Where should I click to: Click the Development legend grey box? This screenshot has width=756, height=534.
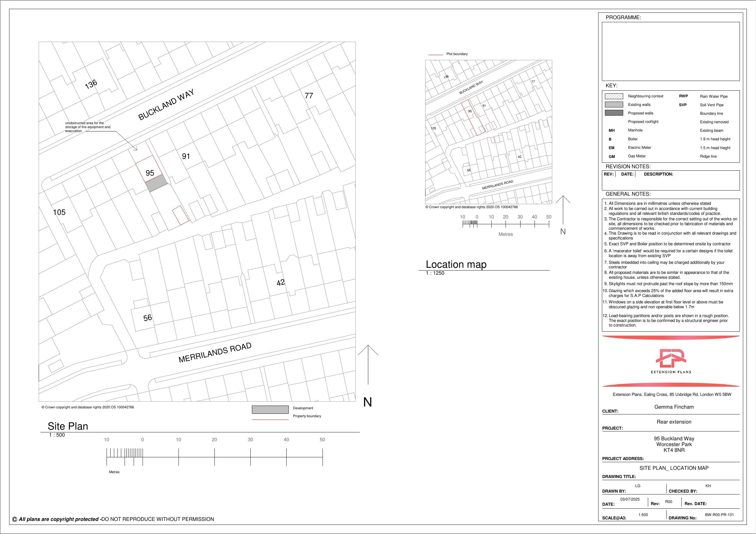[270, 410]
